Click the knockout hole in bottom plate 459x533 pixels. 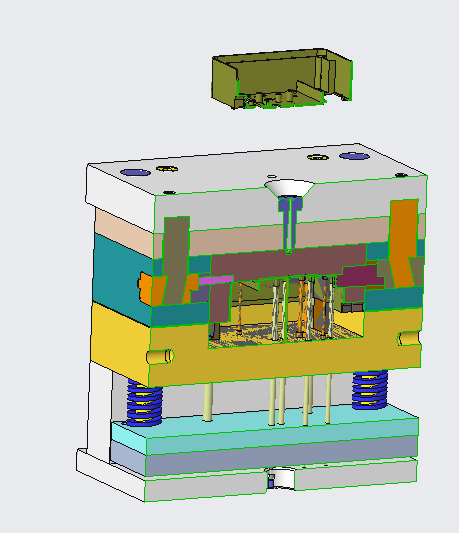pyautogui.click(x=281, y=478)
